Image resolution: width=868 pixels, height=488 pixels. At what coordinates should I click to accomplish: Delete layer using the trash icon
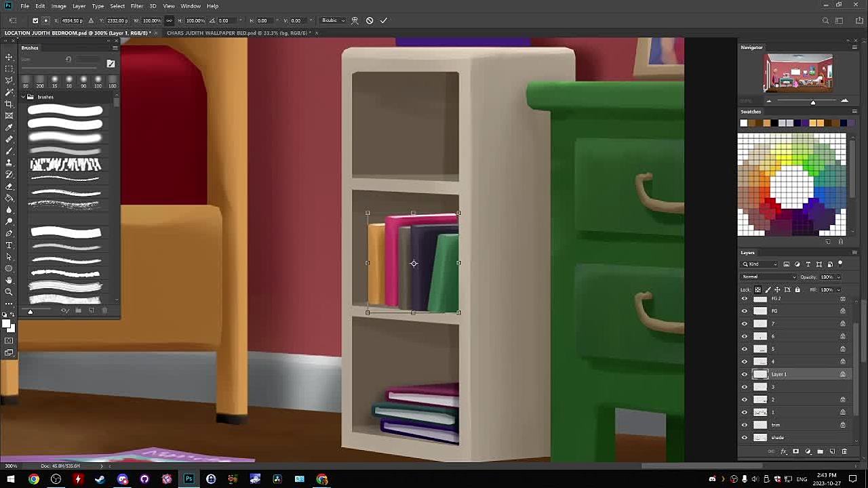click(x=844, y=451)
